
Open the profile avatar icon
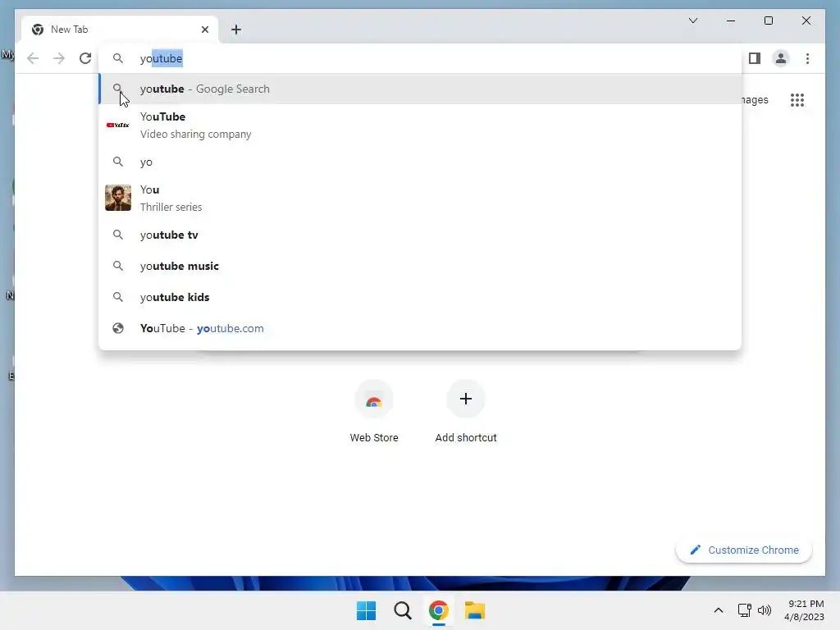(781, 58)
